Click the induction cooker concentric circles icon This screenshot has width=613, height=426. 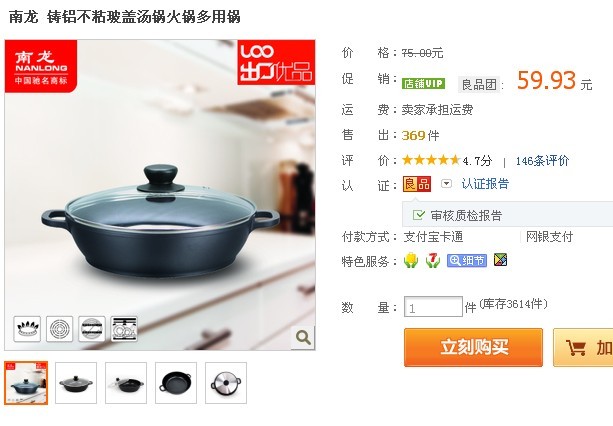(59, 329)
